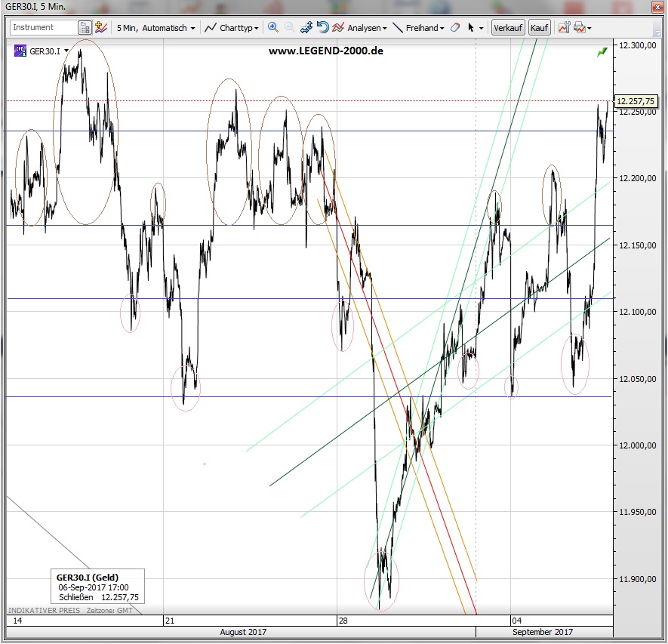Viewport: 668px width, 644px height.
Task: Click the 06-Sep-2017 17:00 timestamp text
Action: click(94, 587)
